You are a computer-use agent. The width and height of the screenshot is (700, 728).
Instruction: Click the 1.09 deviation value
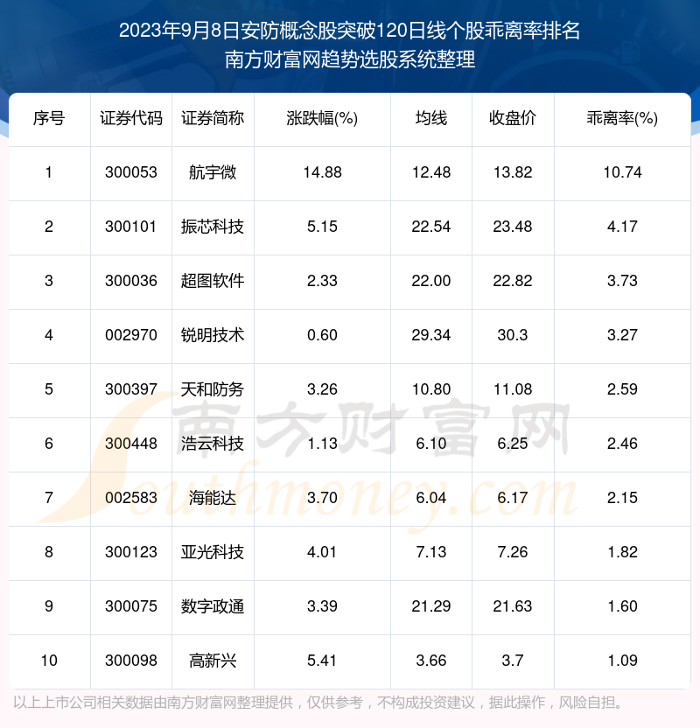622,661
